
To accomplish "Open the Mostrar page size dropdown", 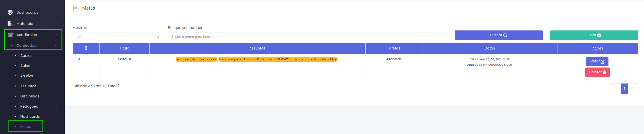I will pos(116,37).
